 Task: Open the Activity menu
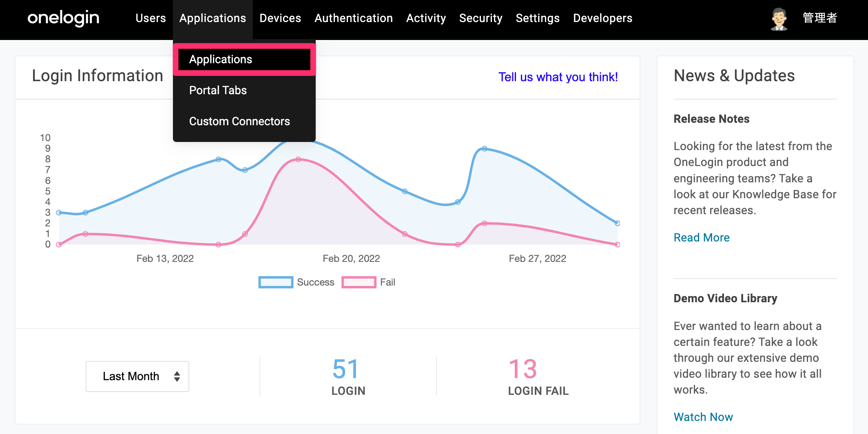point(426,18)
